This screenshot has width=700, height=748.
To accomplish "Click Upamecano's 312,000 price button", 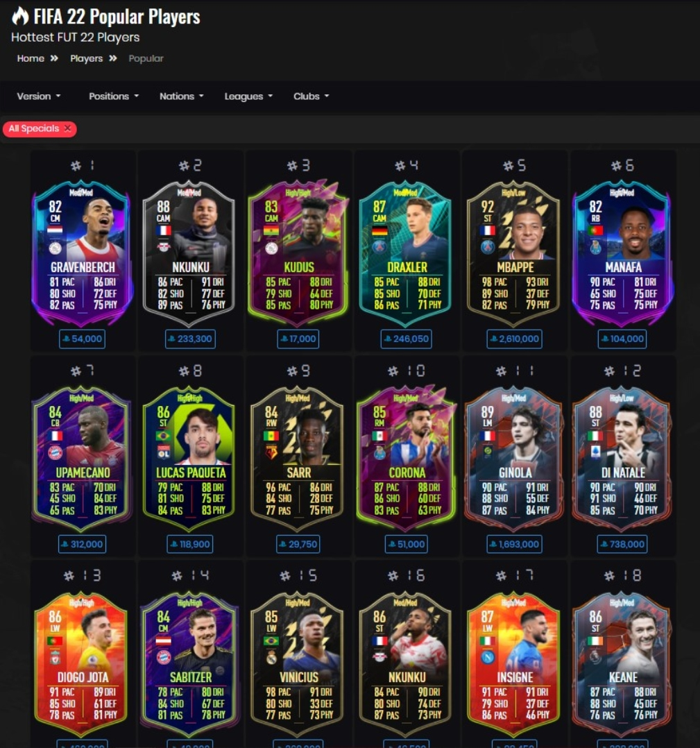I will pyautogui.click(x=82, y=544).
